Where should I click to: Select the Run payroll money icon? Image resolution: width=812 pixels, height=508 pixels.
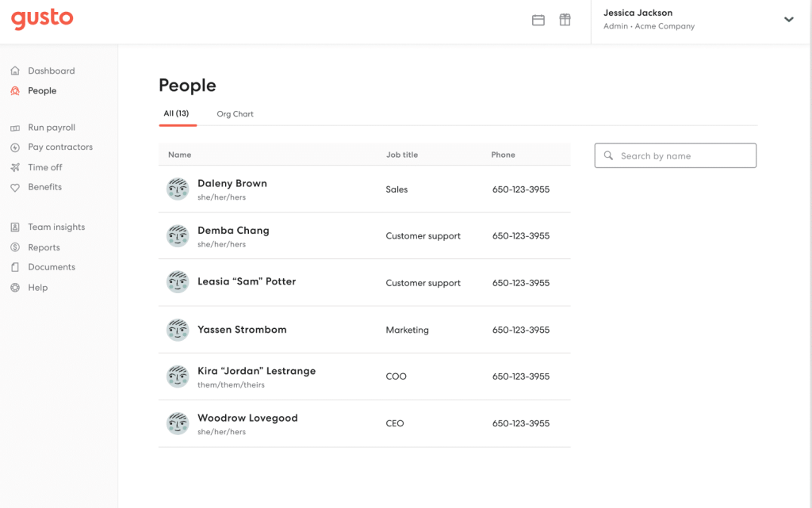[15, 128]
